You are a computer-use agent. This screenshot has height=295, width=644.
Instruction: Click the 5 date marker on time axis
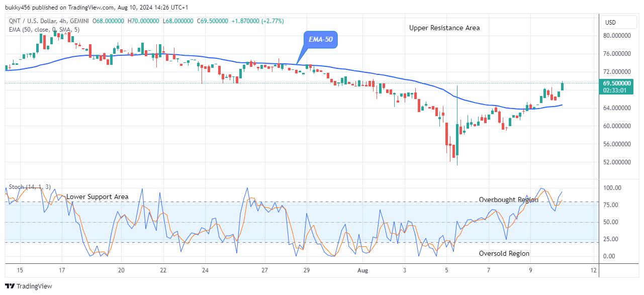tap(446, 270)
